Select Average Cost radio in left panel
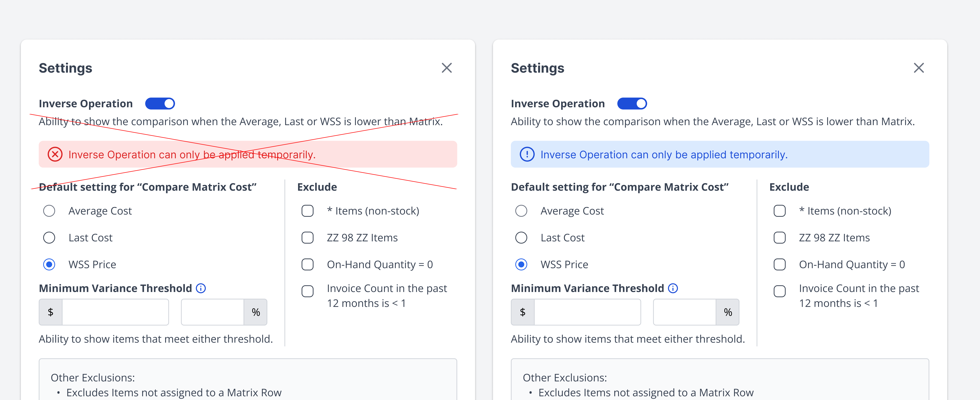The height and width of the screenshot is (400, 980). 49,211
